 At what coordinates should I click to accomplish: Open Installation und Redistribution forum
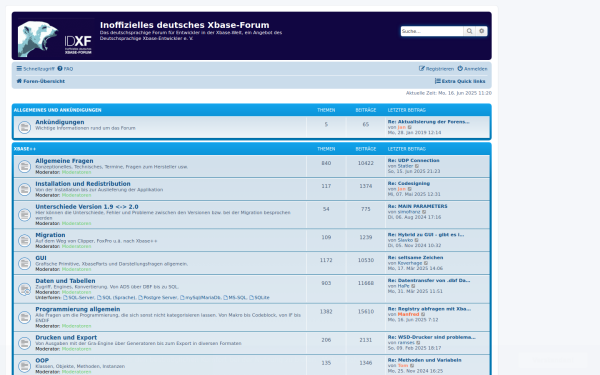coord(83,184)
